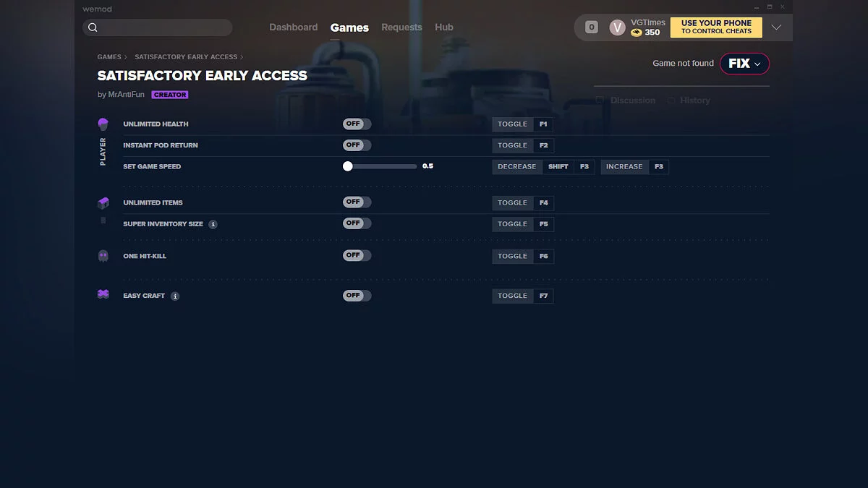Click the ghost icon next to One Hit-Kill
868x488 pixels.
coord(103,255)
